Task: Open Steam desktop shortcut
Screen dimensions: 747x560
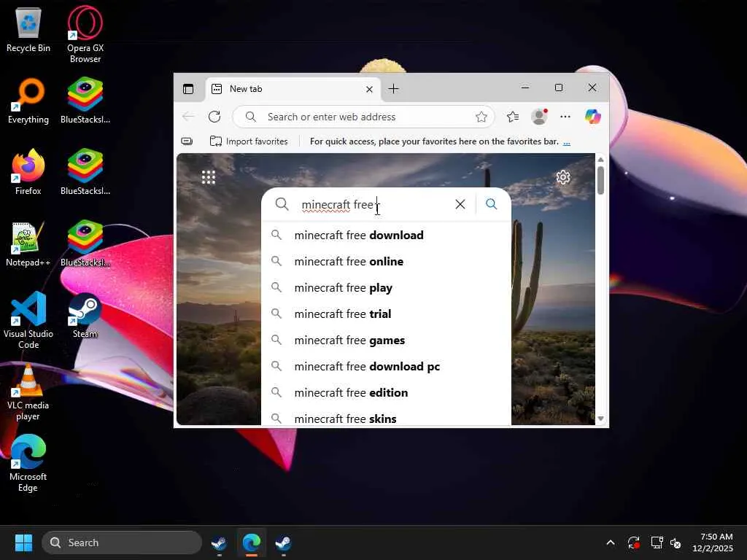Action: pyautogui.click(x=85, y=315)
